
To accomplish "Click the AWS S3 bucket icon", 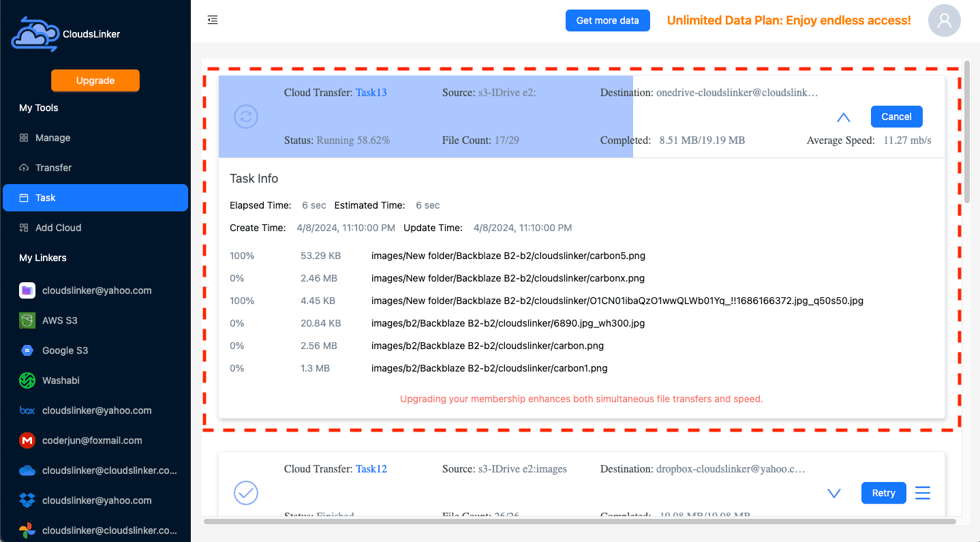I will pyautogui.click(x=27, y=320).
